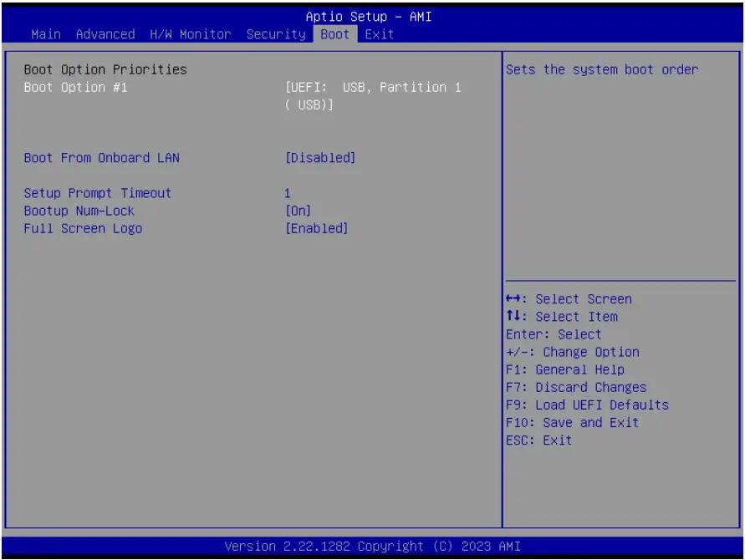The width and height of the screenshot is (745, 560).
Task: Select the Boot tab
Action: tap(333, 34)
